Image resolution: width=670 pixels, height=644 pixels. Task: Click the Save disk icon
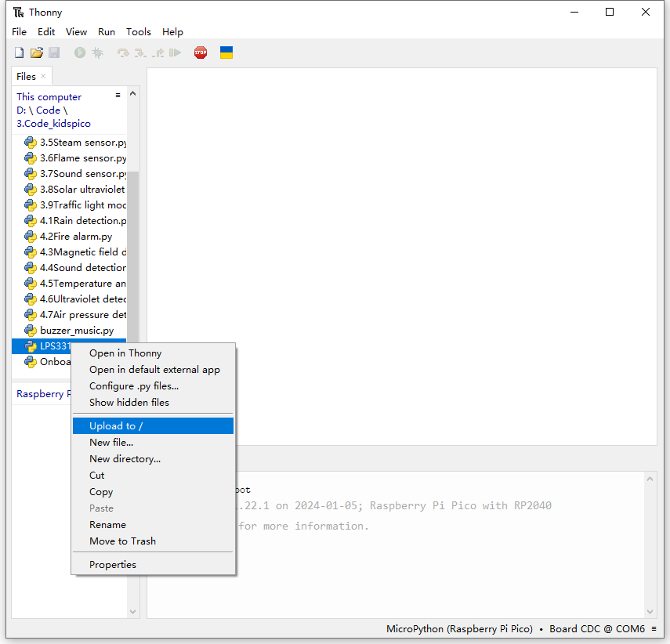[x=54, y=52]
